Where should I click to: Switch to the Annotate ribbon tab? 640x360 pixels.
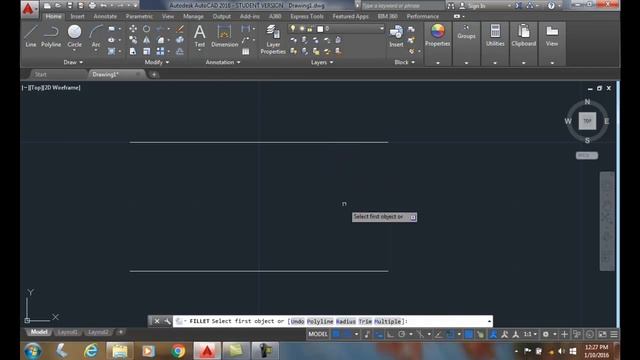tap(105, 16)
